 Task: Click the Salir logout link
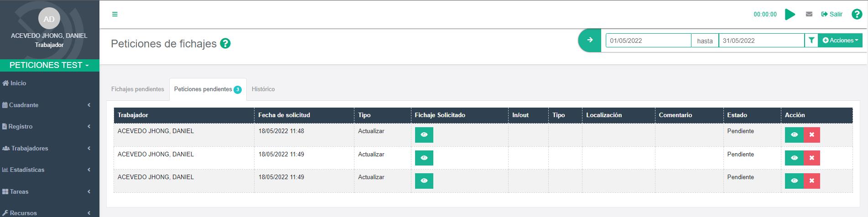point(832,14)
